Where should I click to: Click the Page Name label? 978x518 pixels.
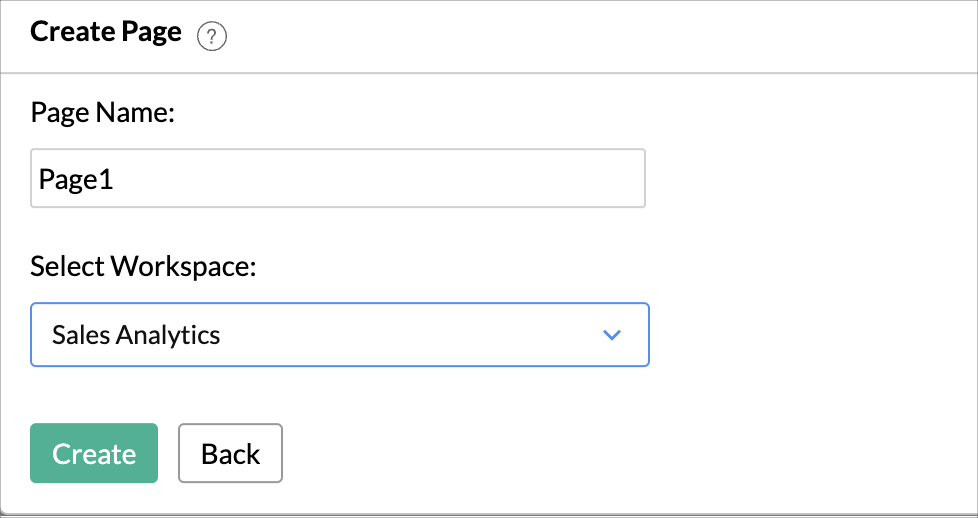pyautogui.click(x=103, y=113)
